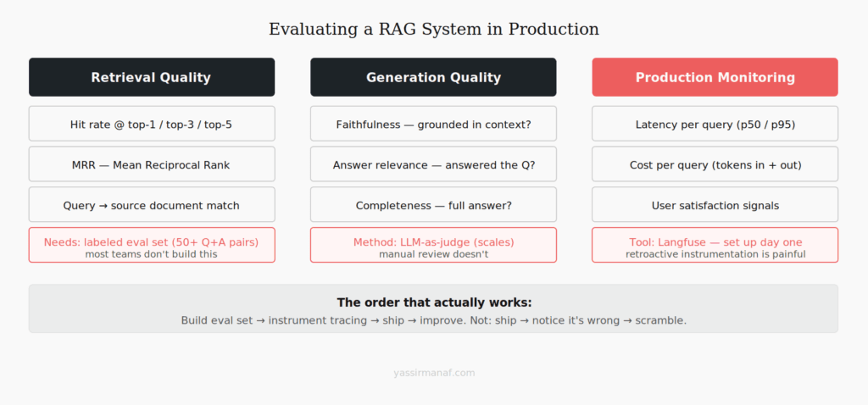
Task: Click the Retrieval Quality header
Action: point(152,77)
